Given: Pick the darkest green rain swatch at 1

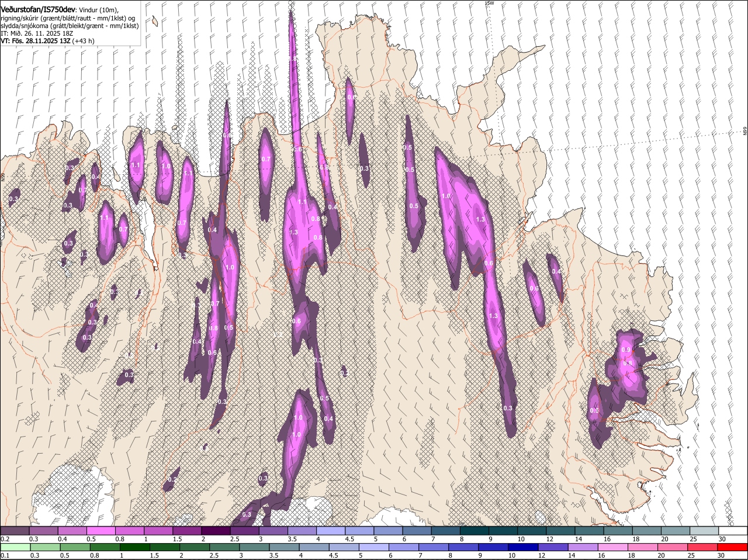Looking at the screenshot, I should (134, 547).
